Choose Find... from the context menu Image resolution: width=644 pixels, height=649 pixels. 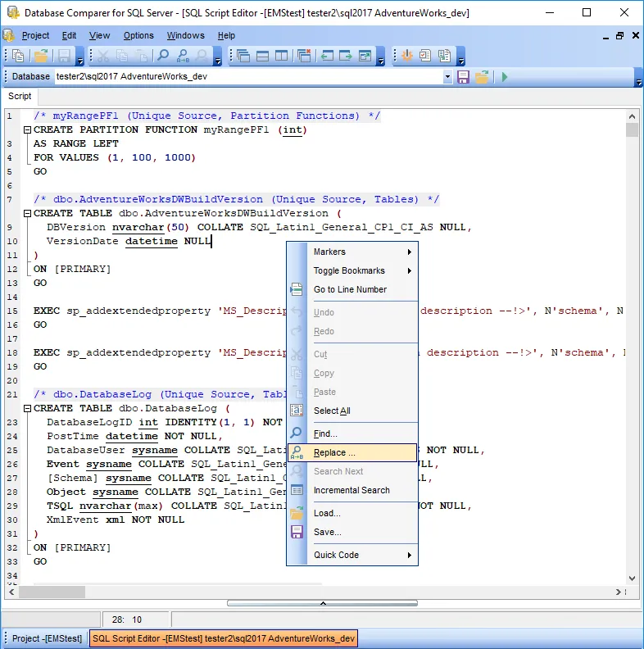coord(352,433)
